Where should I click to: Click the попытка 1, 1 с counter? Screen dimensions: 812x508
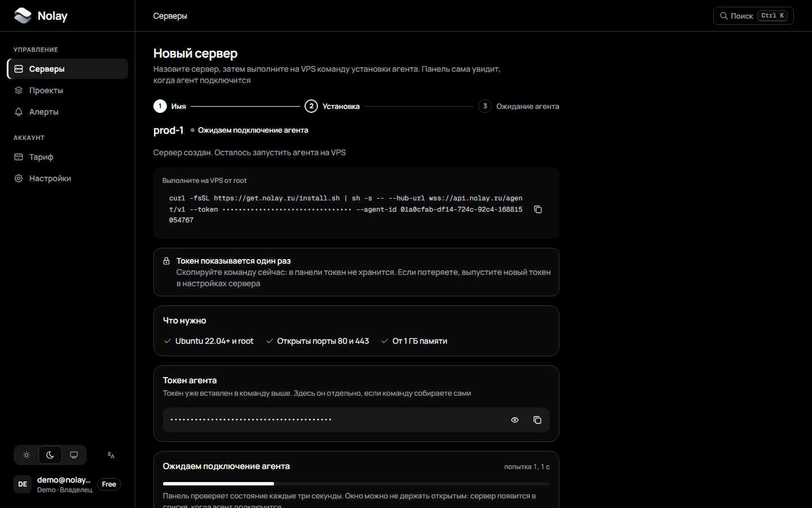point(527,467)
